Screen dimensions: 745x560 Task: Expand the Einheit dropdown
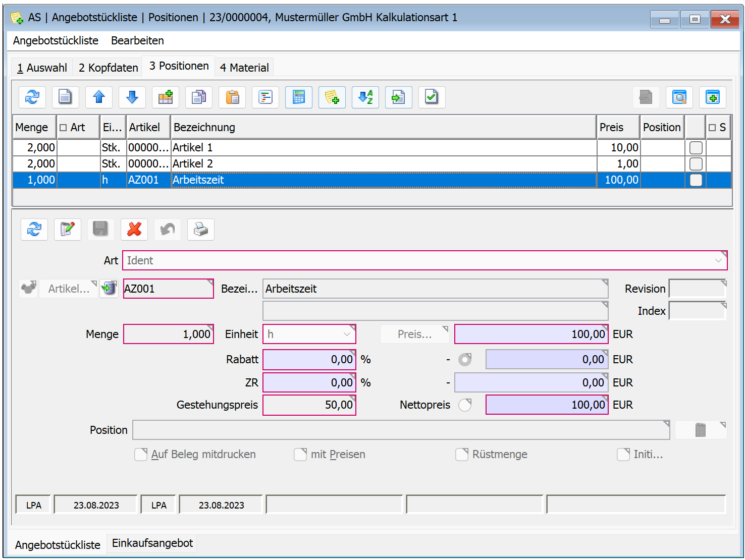(347, 334)
